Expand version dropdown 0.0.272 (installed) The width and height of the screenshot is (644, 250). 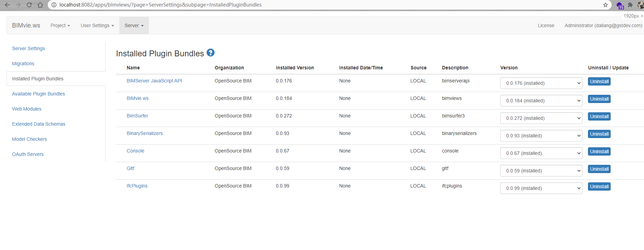pos(541,118)
